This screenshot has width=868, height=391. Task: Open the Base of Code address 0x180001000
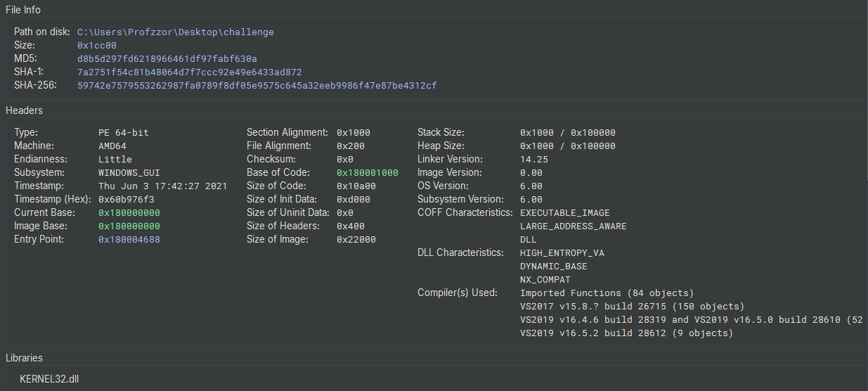click(367, 173)
